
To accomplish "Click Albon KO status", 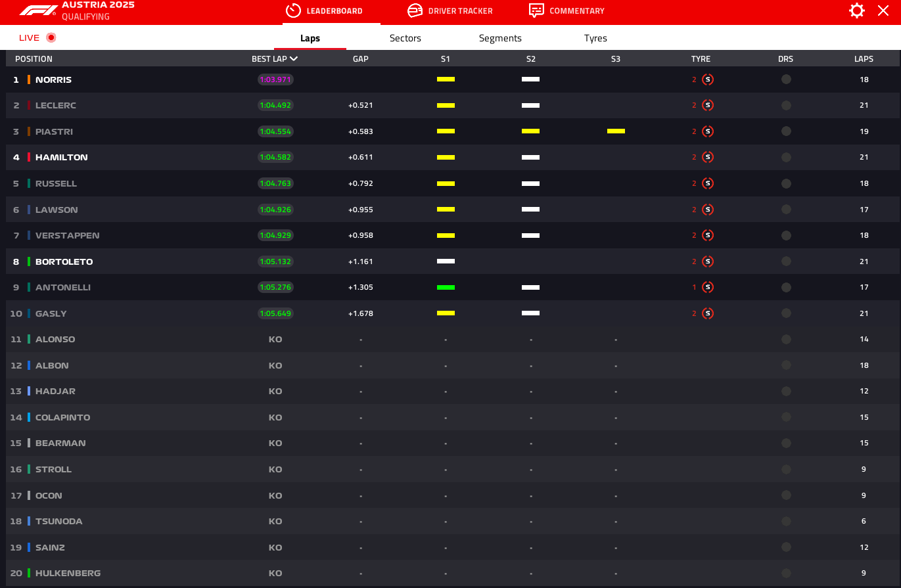I will tap(275, 365).
